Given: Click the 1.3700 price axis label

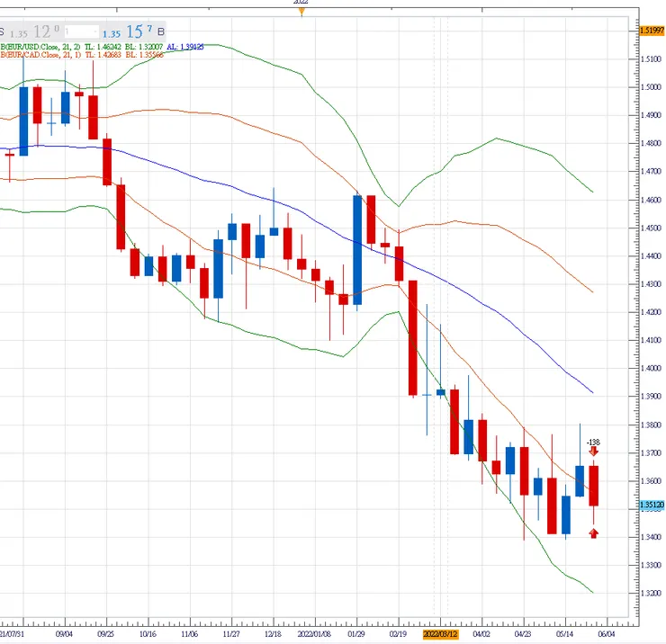Looking at the screenshot, I should [651, 453].
